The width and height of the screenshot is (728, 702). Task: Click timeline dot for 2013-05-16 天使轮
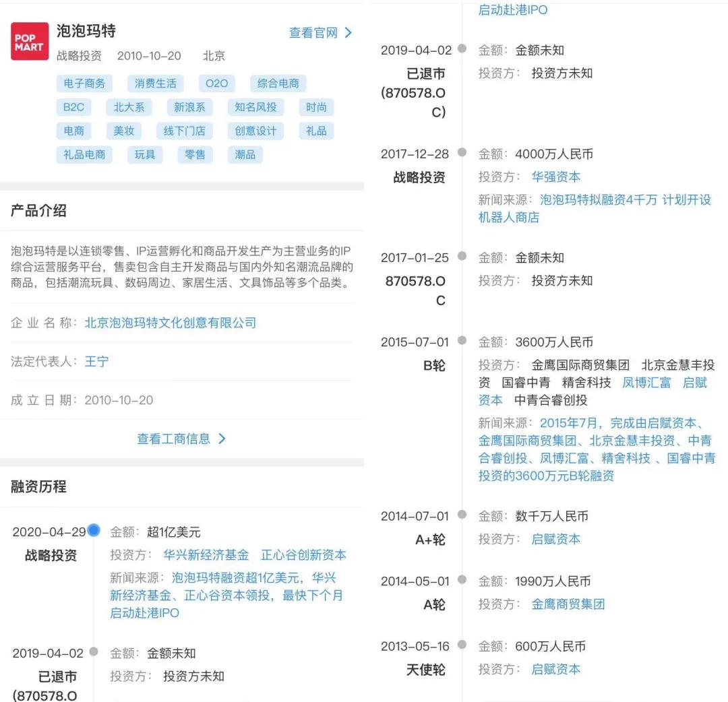(x=462, y=644)
